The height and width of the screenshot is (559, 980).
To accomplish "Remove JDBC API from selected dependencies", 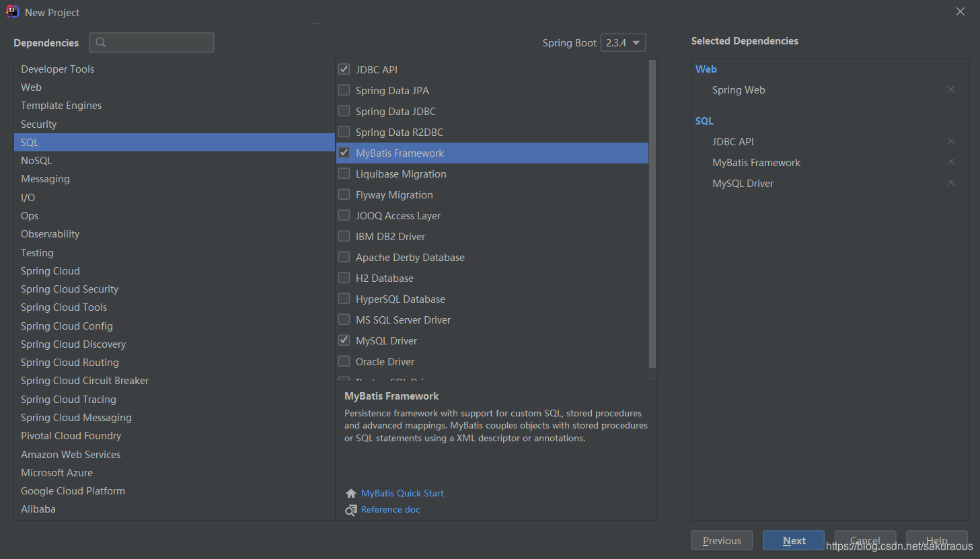I will [x=951, y=141].
